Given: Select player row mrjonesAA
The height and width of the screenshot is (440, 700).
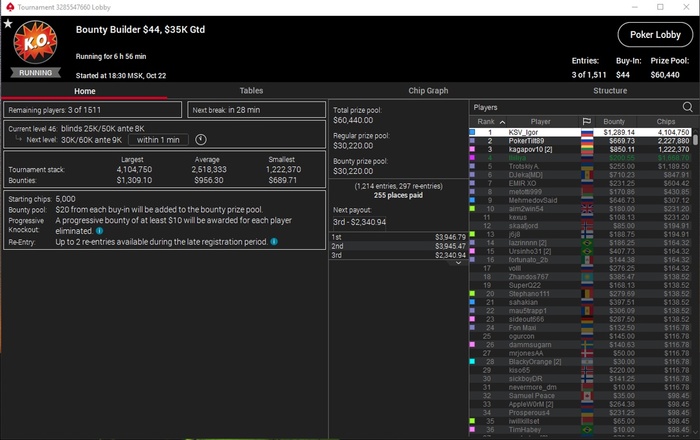Looking at the screenshot, I should pyautogui.click(x=580, y=353).
